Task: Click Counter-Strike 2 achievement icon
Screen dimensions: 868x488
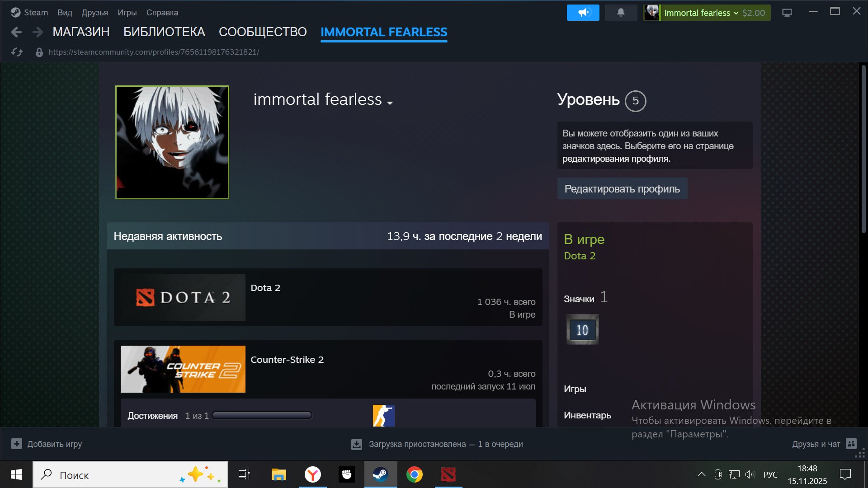Action: [x=383, y=416]
